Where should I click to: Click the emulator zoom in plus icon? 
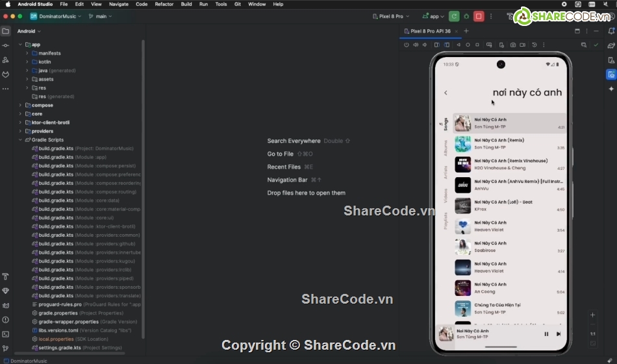point(592,315)
